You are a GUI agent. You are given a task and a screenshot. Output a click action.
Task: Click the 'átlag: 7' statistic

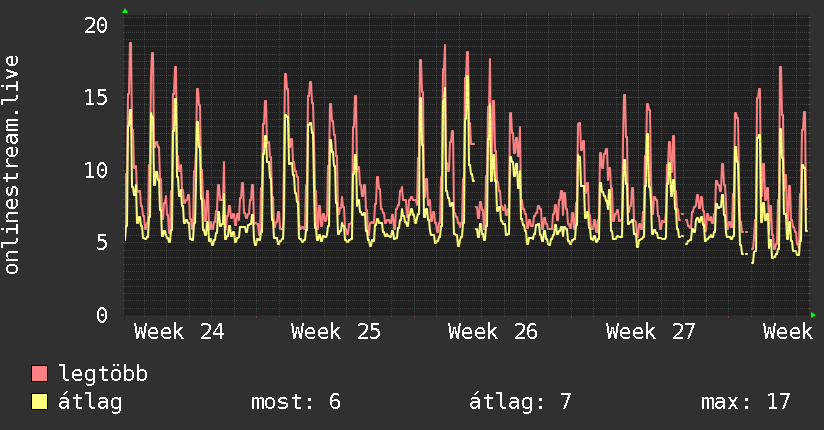point(520,402)
